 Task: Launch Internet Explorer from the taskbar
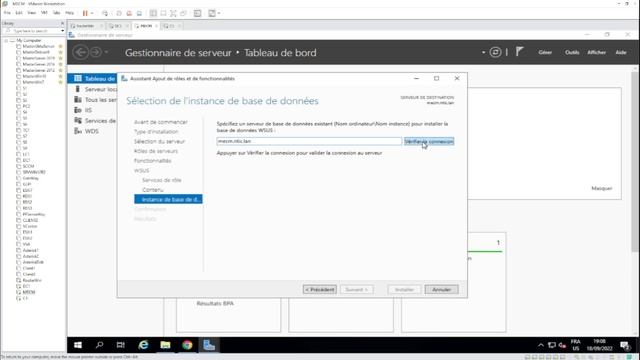(143, 345)
